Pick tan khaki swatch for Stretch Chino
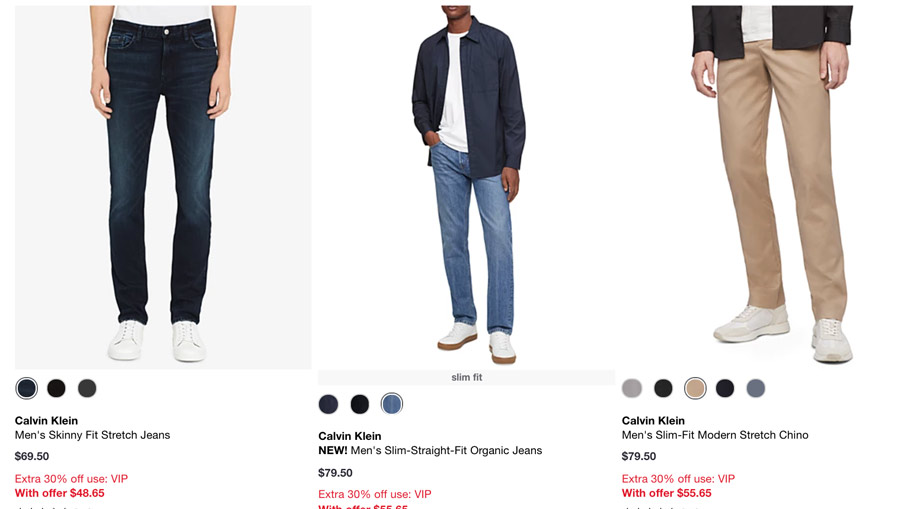 pos(695,388)
